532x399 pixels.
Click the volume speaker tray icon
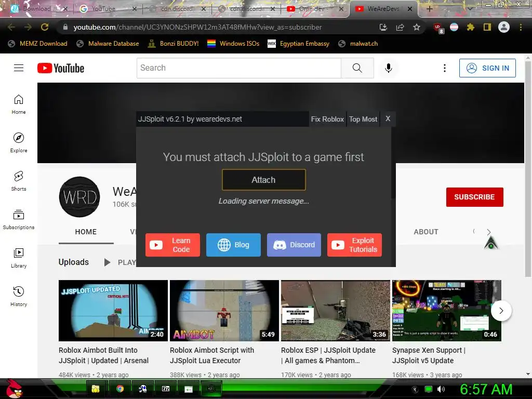(441, 389)
